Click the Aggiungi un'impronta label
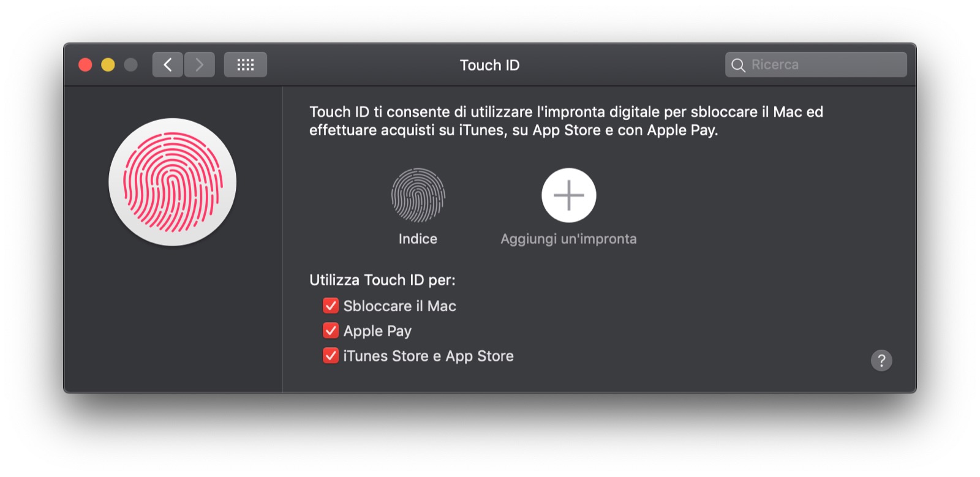The width and height of the screenshot is (980, 477). point(568,239)
